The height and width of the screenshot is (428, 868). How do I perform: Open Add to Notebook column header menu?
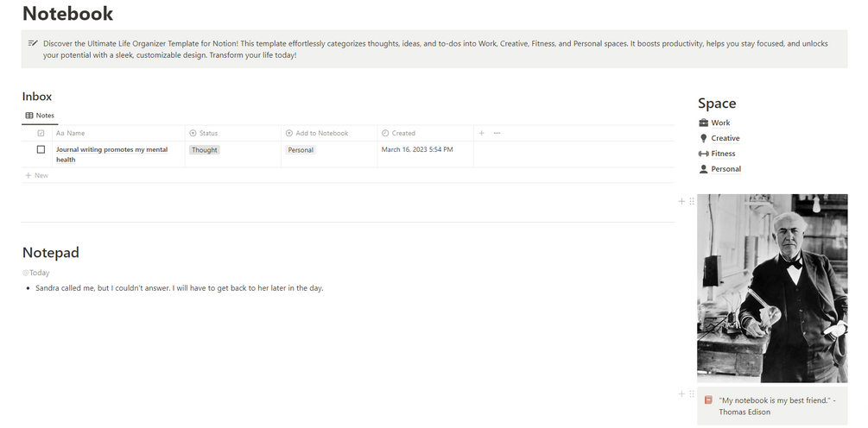329,133
